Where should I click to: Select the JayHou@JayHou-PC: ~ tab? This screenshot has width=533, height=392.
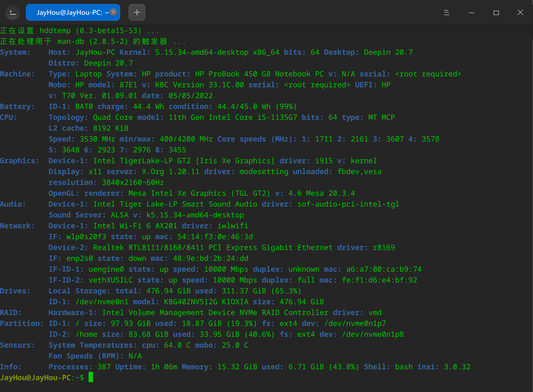point(69,12)
